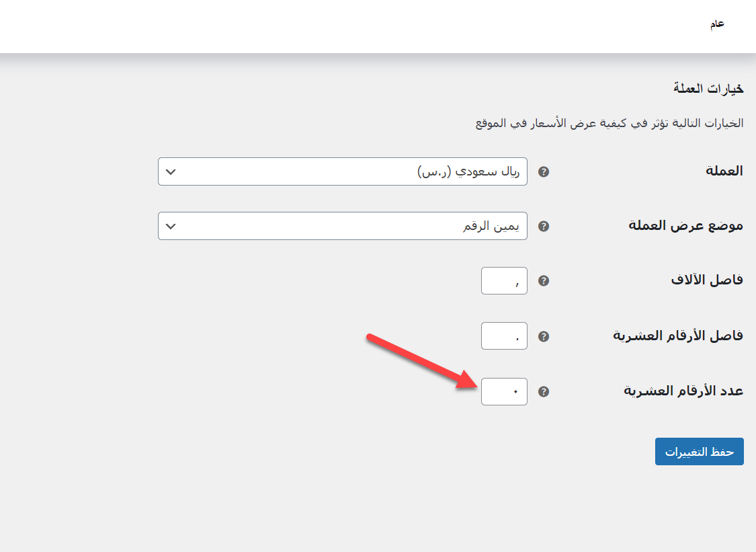Show help tooltip for فاصل الأرقام العشرية
Viewport: 756px width, 552px height.
coord(544,336)
